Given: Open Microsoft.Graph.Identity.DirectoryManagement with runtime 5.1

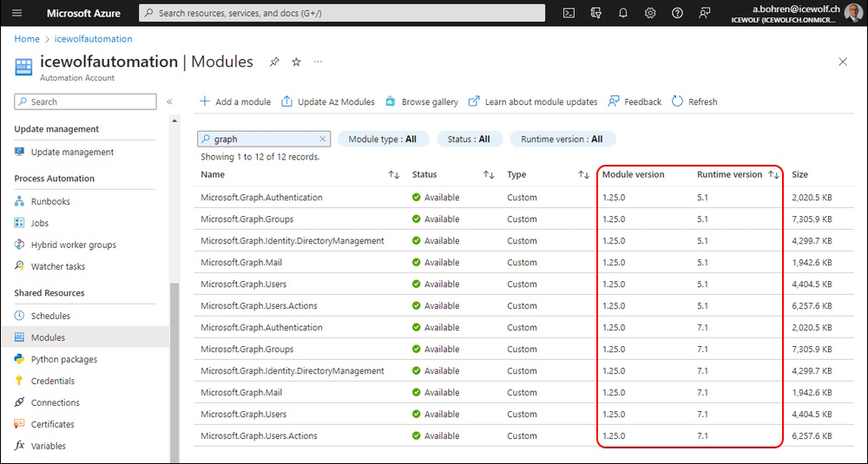Looking at the screenshot, I should (x=523, y=240).
